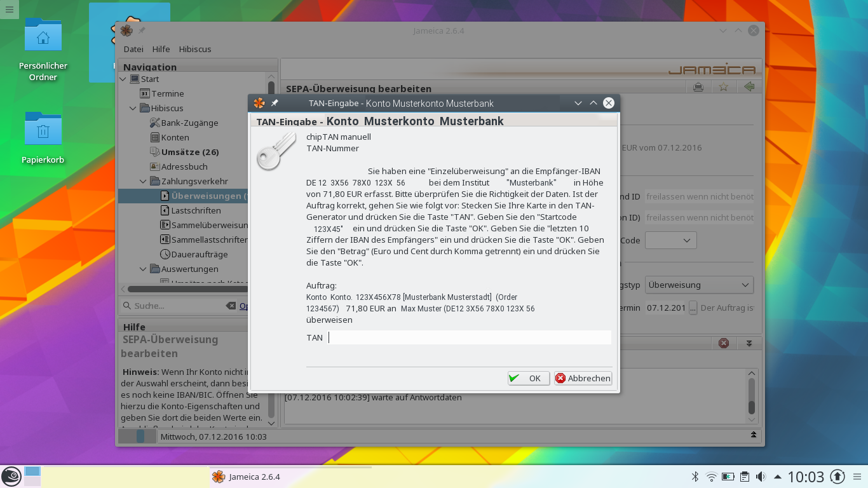Clear the Suche field with erase icon
The image size is (868, 488).
[x=231, y=306]
